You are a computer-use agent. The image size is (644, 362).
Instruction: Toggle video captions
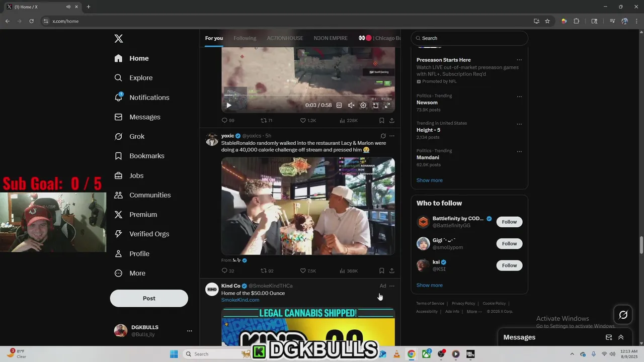pyautogui.click(x=339, y=105)
